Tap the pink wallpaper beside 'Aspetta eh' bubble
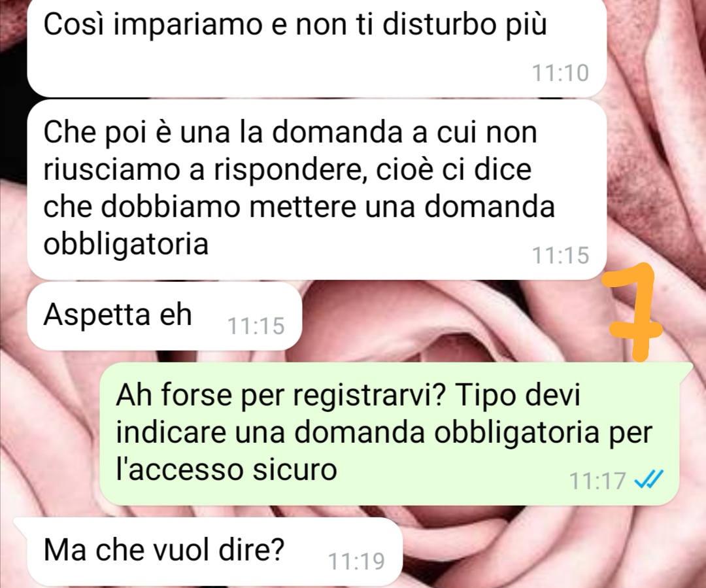Screen dimensions: 706x588 (450, 320)
